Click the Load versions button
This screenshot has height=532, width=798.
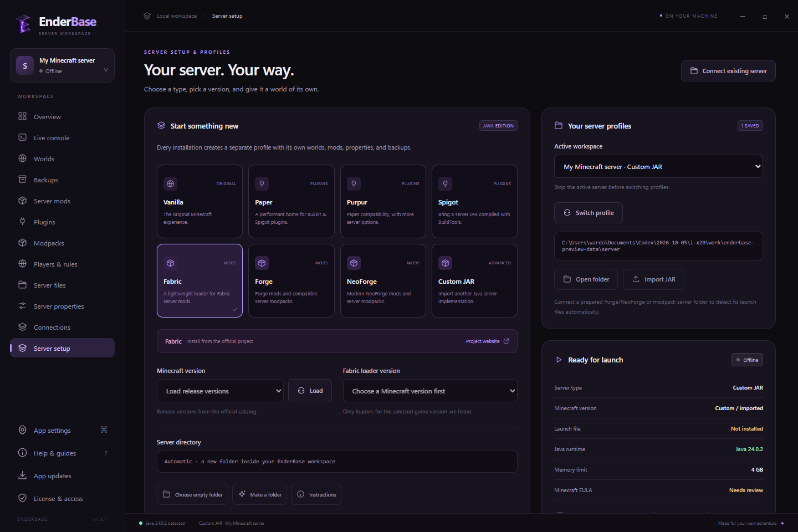310,391
